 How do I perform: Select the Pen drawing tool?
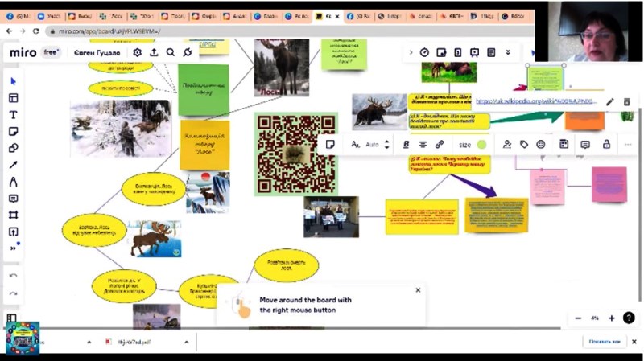(x=13, y=182)
